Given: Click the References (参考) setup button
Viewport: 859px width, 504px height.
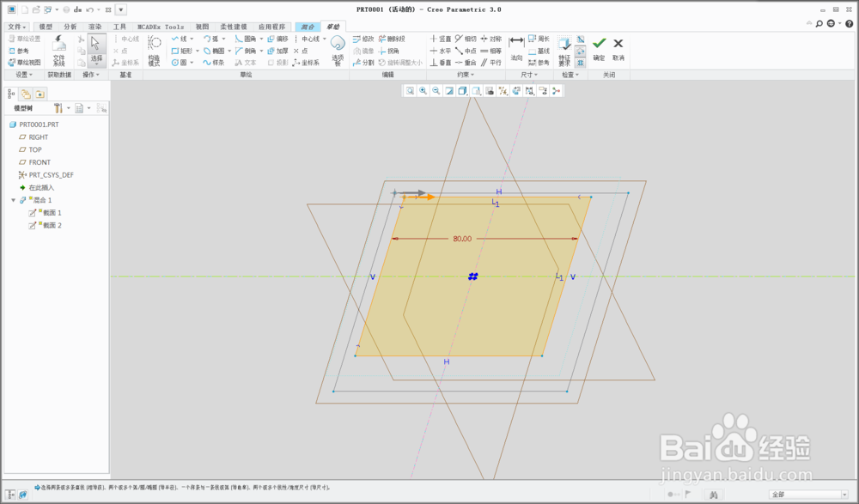Looking at the screenshot, I should point(19,51).
